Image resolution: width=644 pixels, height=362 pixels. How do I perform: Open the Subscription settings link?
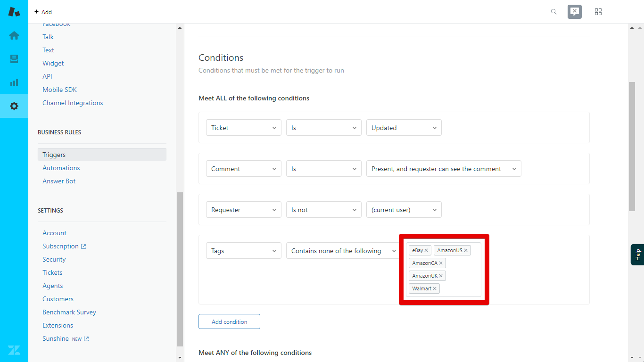(61, 246)
